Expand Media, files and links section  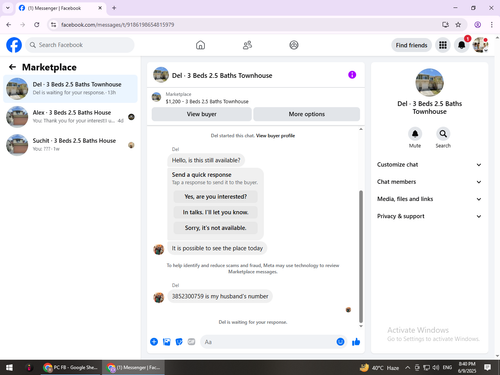[x=429, y=199]
